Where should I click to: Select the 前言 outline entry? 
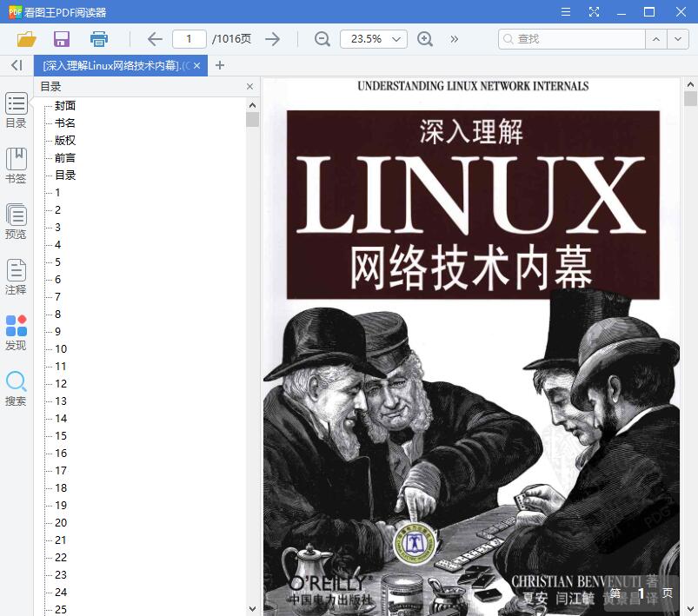pos(65,157)
